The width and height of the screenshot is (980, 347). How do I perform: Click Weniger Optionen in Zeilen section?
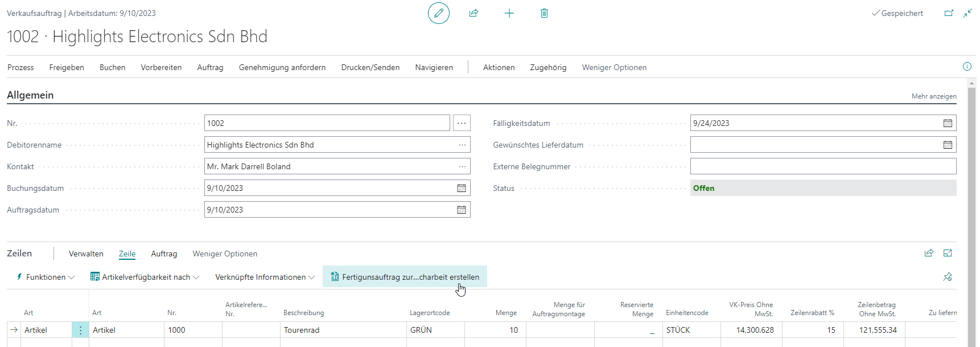(x=225, y=254)
